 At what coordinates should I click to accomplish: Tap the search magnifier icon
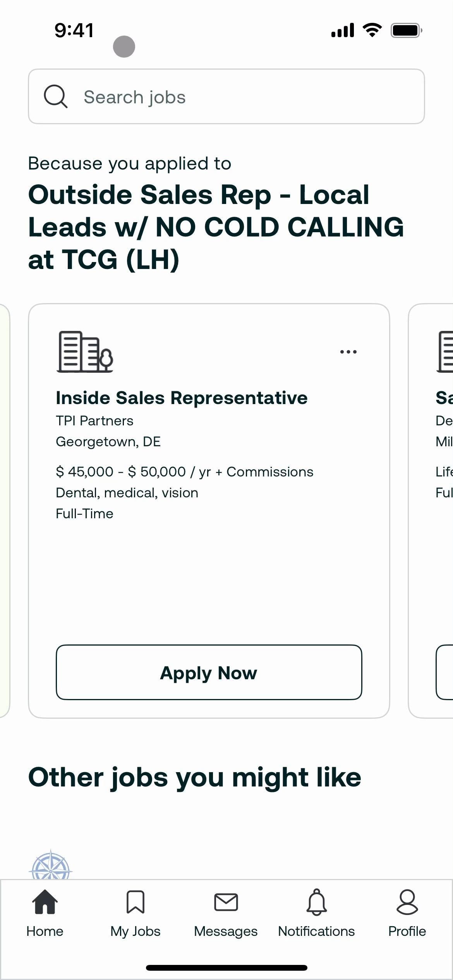coord(56,96)
